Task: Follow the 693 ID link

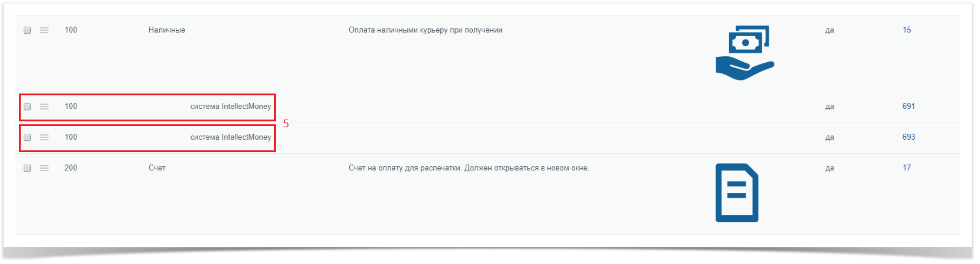Action: [908, 137]
